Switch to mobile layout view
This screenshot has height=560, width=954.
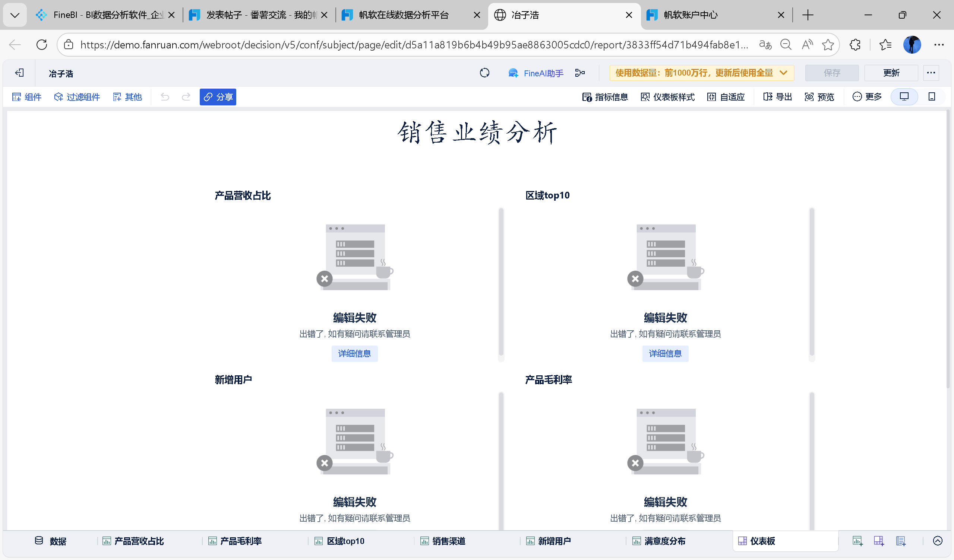coord(932,97)
